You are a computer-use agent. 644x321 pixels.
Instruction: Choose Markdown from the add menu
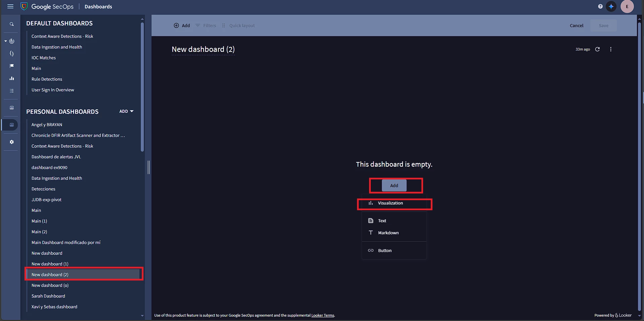[x=394, y=233]
